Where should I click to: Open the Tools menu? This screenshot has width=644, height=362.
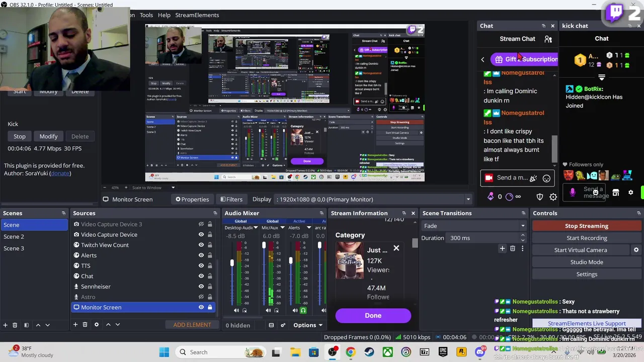pos(146,15)
